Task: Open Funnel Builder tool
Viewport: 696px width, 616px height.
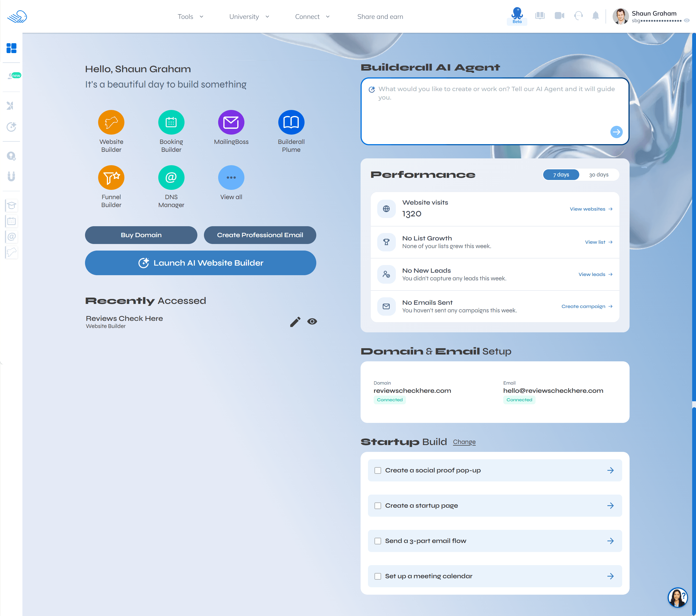Action: pyautogui.click(x=111, y=187)
